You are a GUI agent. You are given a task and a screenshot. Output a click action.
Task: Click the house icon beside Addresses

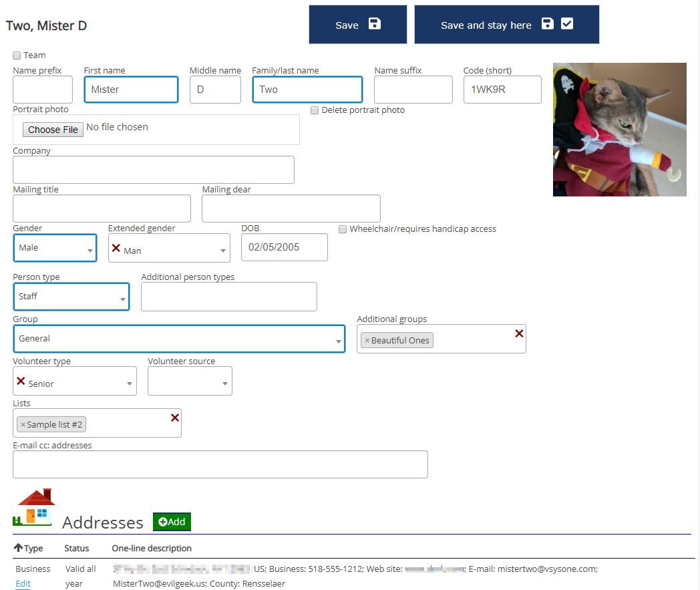tap(35, 508)
